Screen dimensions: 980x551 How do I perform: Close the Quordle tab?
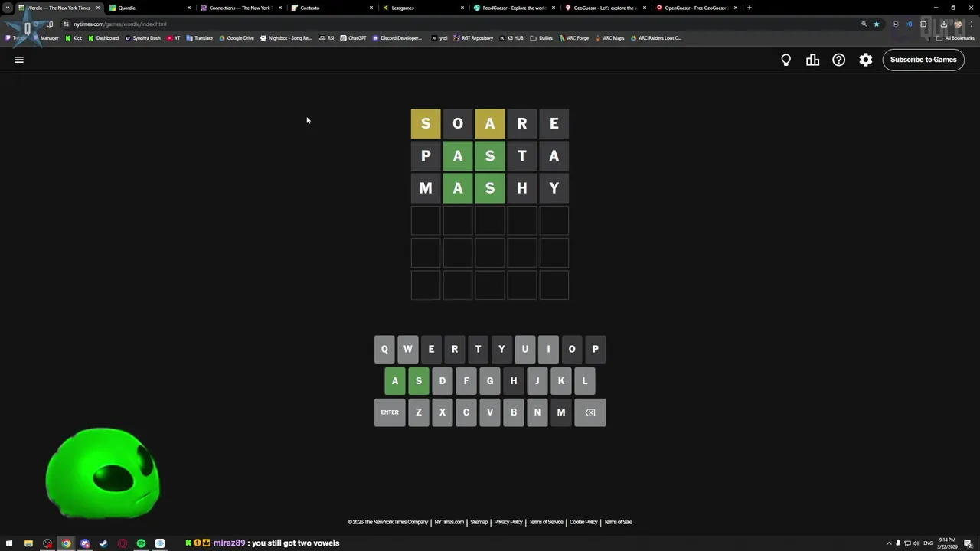coord(188,8)
